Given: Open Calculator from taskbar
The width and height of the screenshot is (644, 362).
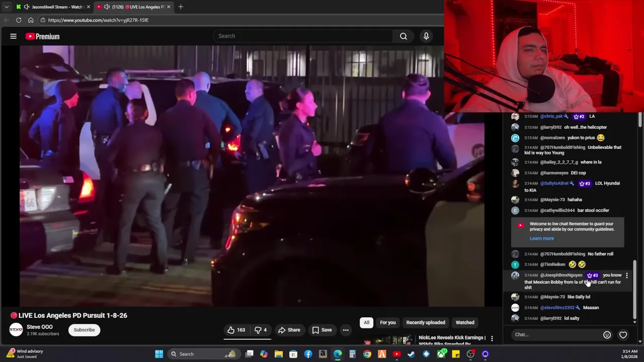Looking at the screenshot, I should point(352,354).
